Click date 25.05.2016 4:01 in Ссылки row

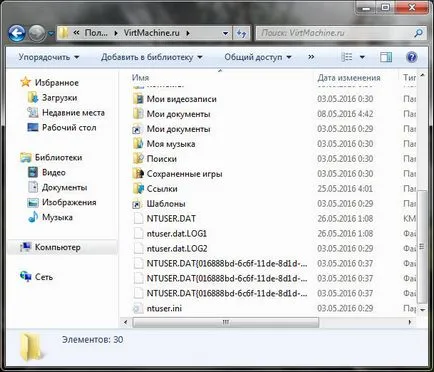345,189
